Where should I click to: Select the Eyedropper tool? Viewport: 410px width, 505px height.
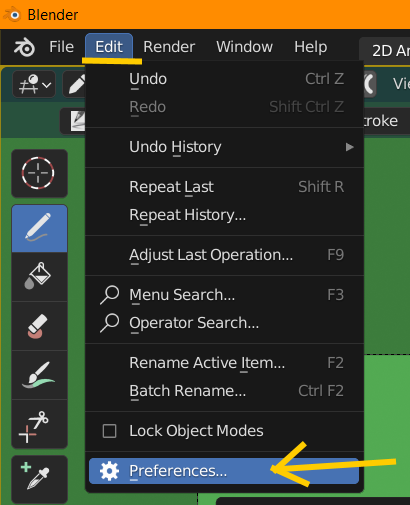point(39,479)
